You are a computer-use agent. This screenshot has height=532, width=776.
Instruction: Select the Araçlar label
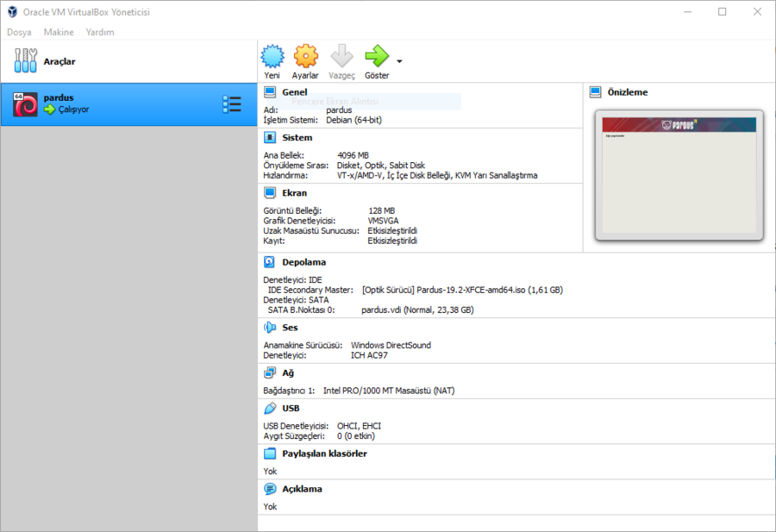pyautogui.click(x=59, y=61)
